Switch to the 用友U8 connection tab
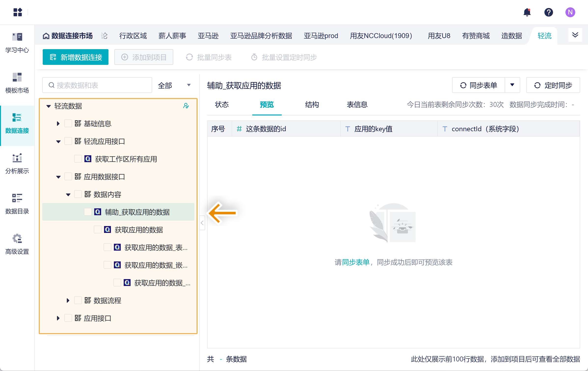Screen dimensions: 588x371 (x=439, y=36)
